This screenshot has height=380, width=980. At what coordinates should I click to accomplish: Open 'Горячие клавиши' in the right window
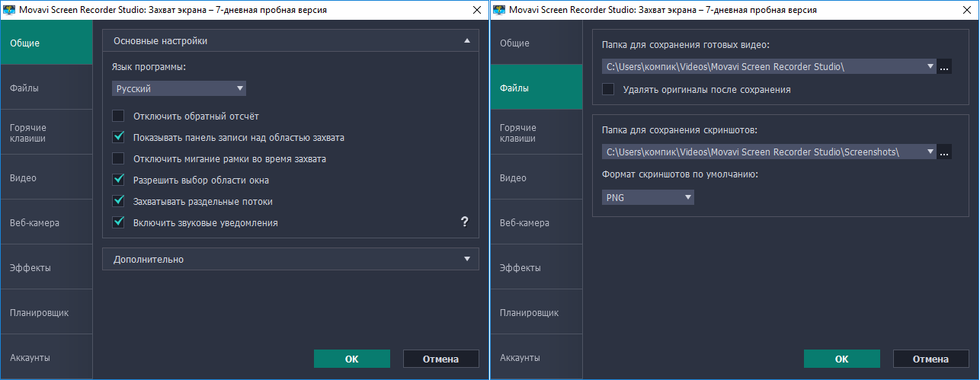pyautogui.click(x=536, y=133)
